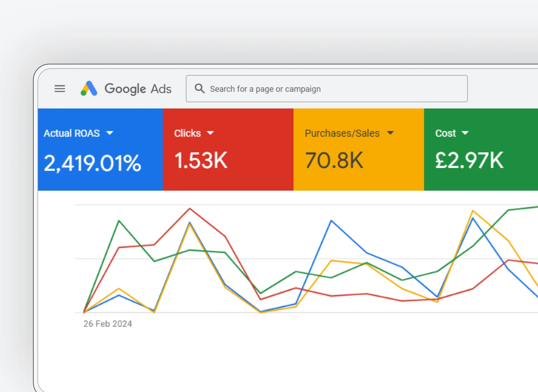The height and width of the screenshot is (392, 538).
Task: Open the Actual ROAS metric dropdown
Action: pyautogui.click(x=110, y=133)
